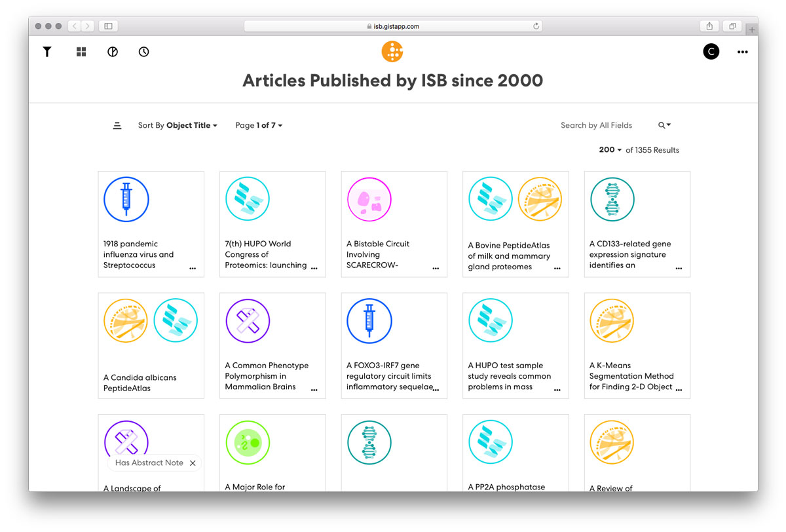Click the Safari address bar isb.gistapp.com

tap(393, 26)
